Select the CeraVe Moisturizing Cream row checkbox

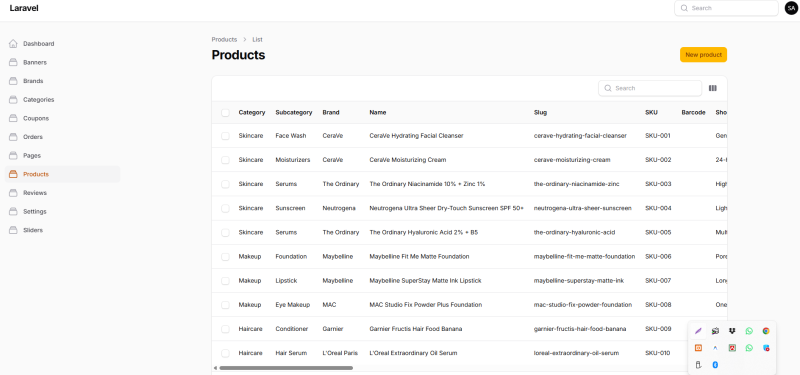(226, 160)
